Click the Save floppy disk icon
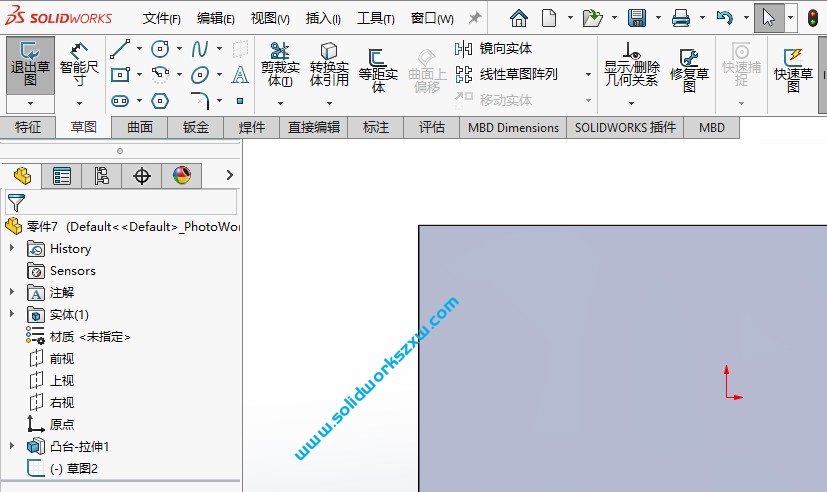The width and height of the screenshot is (827, 492). [x=636, y=18]
